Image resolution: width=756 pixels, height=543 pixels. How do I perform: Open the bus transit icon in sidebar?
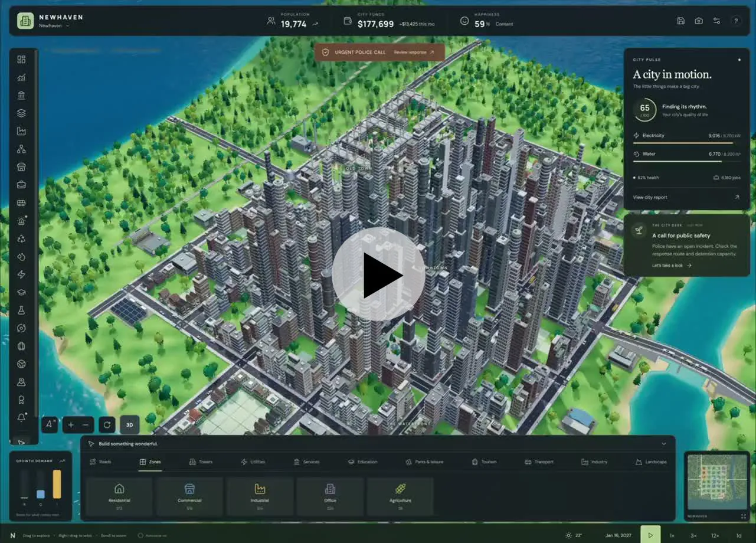tap(21, 203)
